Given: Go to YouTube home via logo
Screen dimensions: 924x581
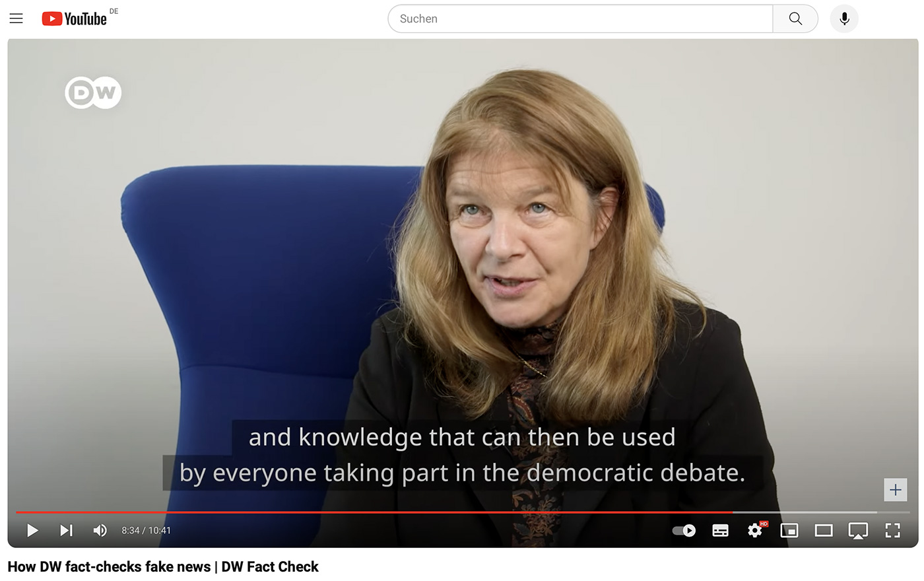Looking at the screenshot, I should coord(74,18).
